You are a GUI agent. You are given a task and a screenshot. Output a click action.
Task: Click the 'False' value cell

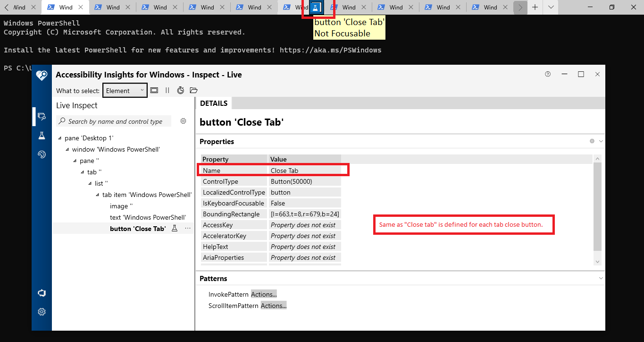305,203
